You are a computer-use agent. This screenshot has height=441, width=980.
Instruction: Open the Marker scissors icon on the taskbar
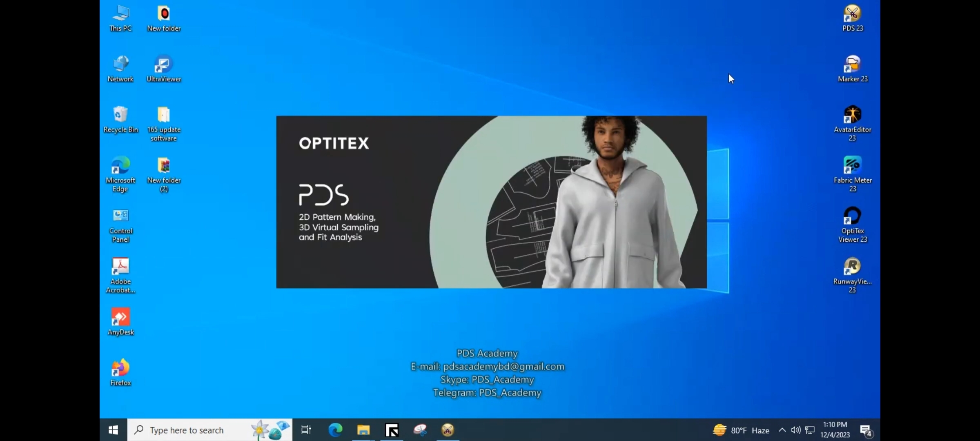pos(447,430)
